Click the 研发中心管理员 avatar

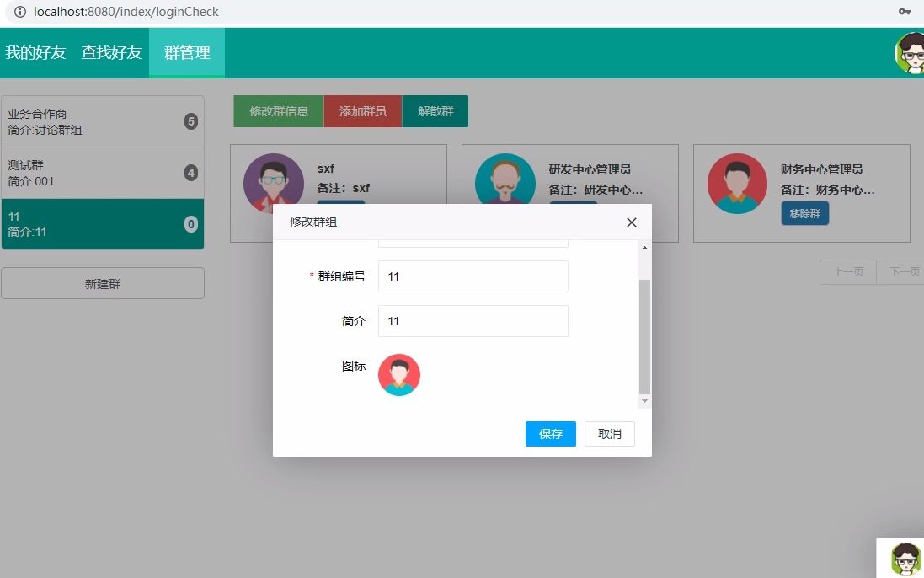coord(505,179)
